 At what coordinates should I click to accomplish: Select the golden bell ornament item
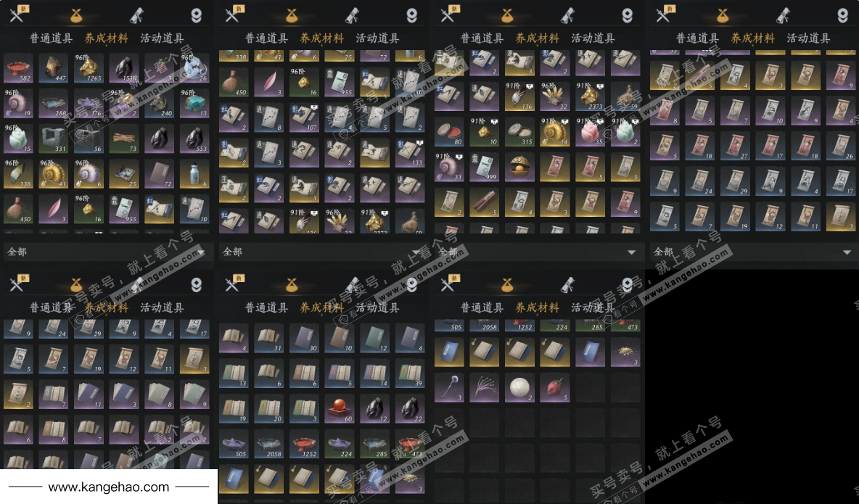click(519, 167)
